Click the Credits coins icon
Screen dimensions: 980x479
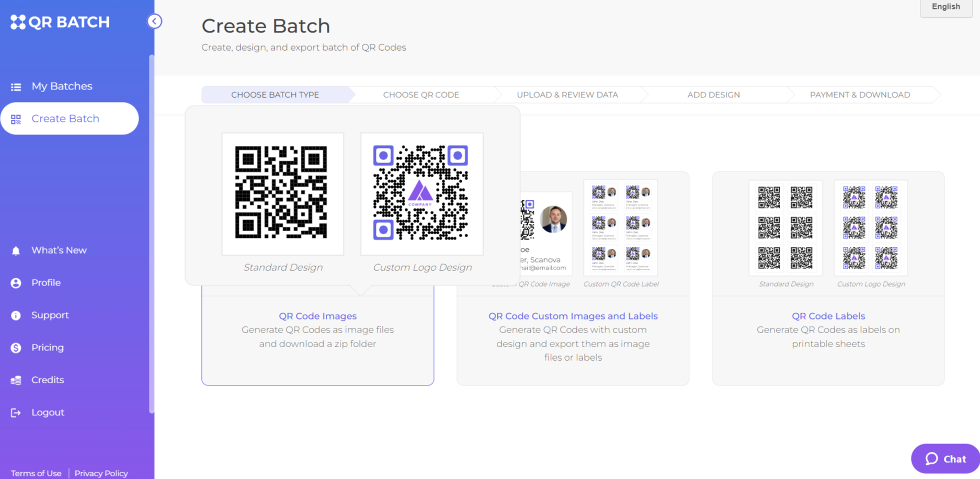tap(16, 380)
